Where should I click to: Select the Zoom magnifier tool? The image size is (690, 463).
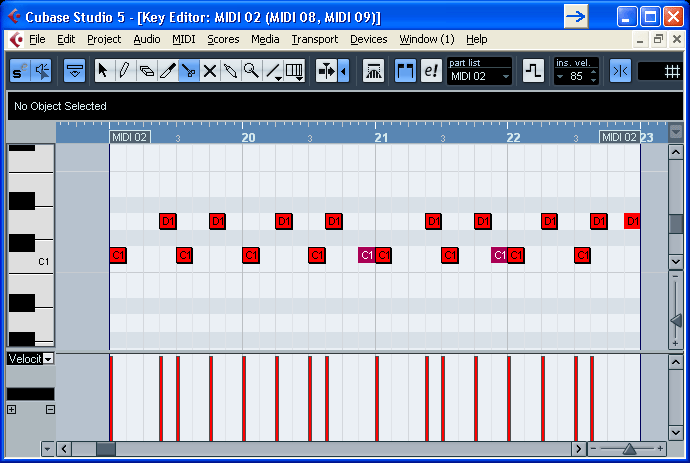click(251, 70)
